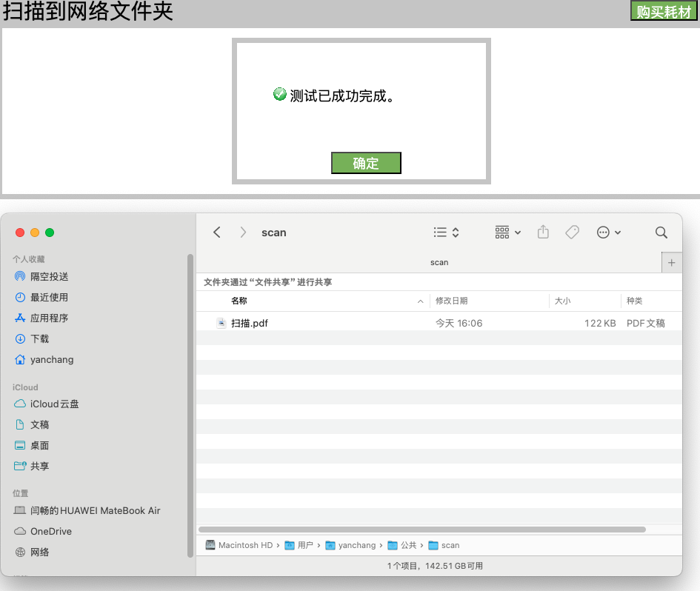700x591 pixels.
Task: Click the 确定 button
Action: 366,164
